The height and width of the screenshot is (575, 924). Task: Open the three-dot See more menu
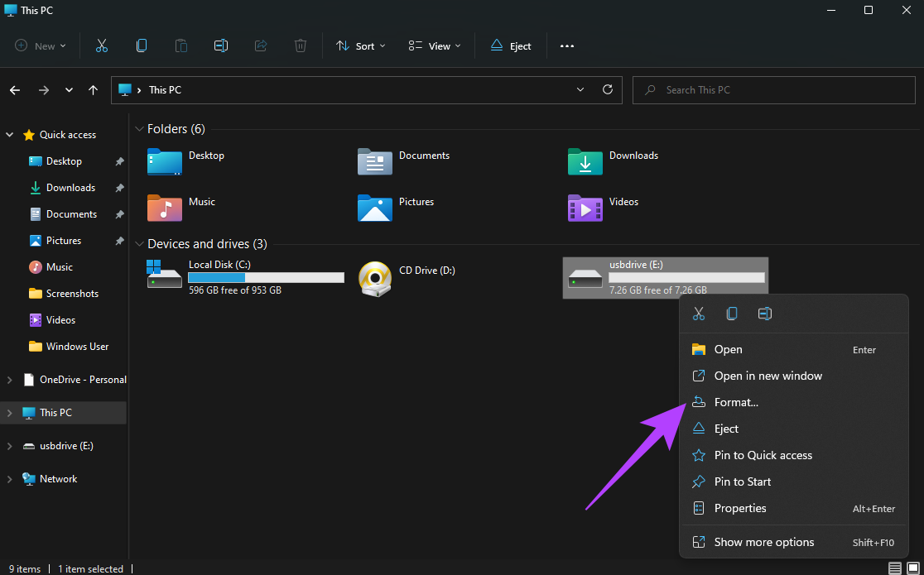[567, 46]
